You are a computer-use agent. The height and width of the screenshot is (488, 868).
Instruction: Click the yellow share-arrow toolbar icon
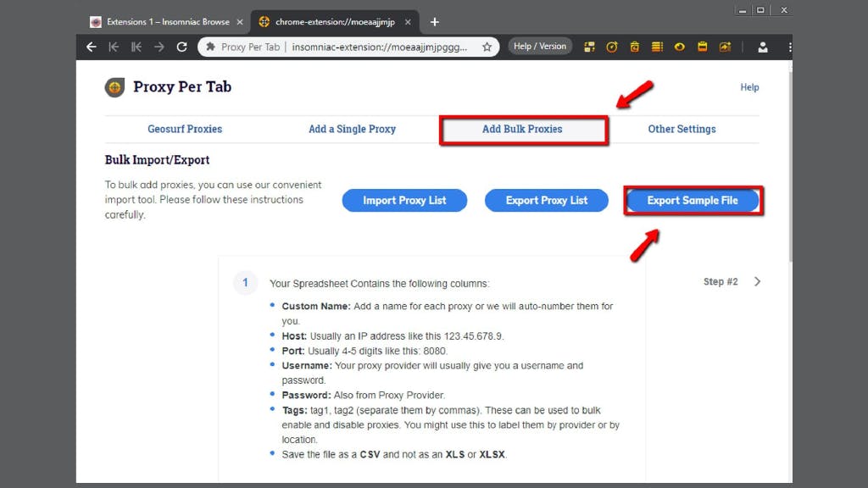click(726, 47)
